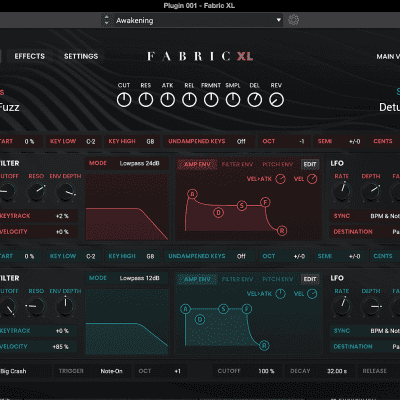
Task: Click the red envelope sustain point S
Action: pos(242,206)
